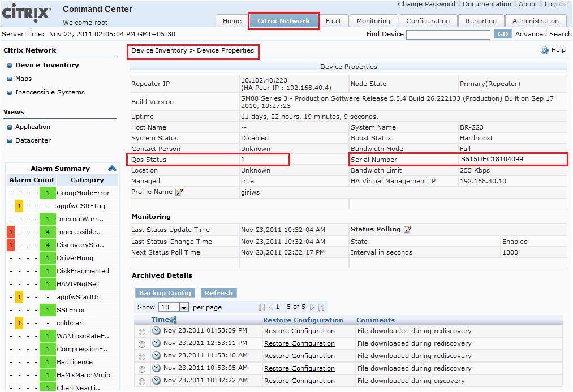Click Change Password link
This screenshot has height=392, width=573.
point(426,4)
